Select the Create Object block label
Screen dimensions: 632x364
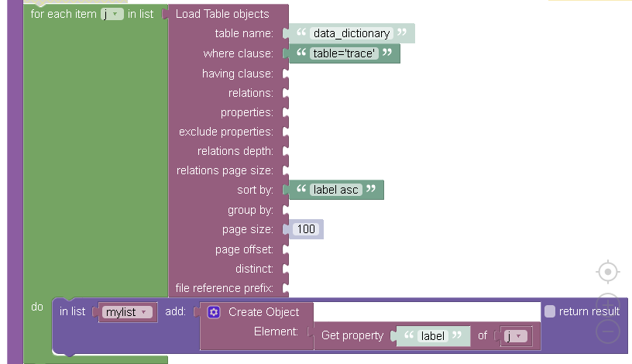tap(263, 312)
